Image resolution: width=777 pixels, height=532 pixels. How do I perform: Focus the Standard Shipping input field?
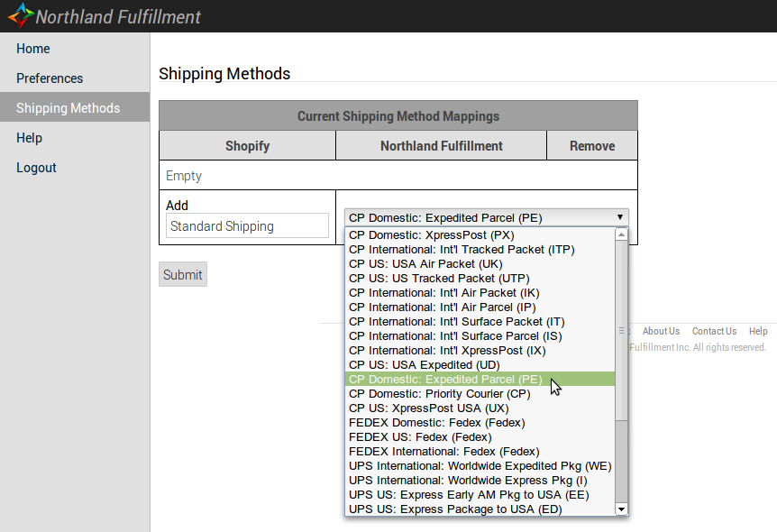coord(247,225)
